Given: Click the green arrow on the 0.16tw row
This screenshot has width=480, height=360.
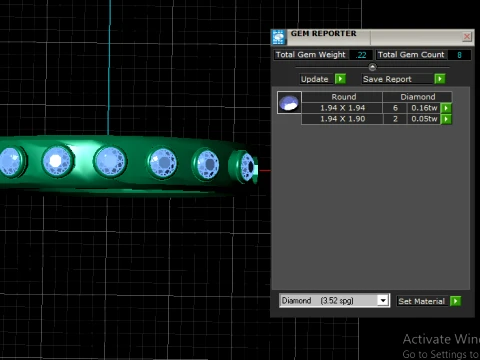Looking at the screenshot, I should (446, 108).
